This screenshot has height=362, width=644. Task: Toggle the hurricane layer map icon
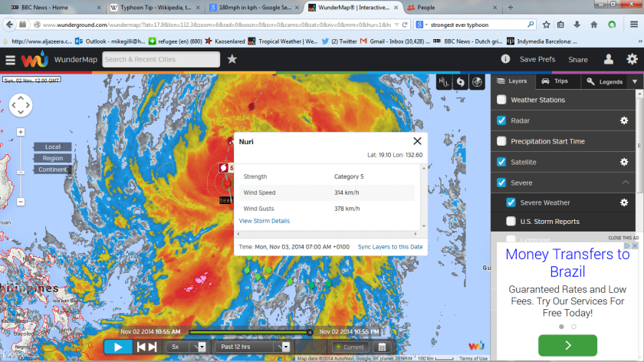460,81
